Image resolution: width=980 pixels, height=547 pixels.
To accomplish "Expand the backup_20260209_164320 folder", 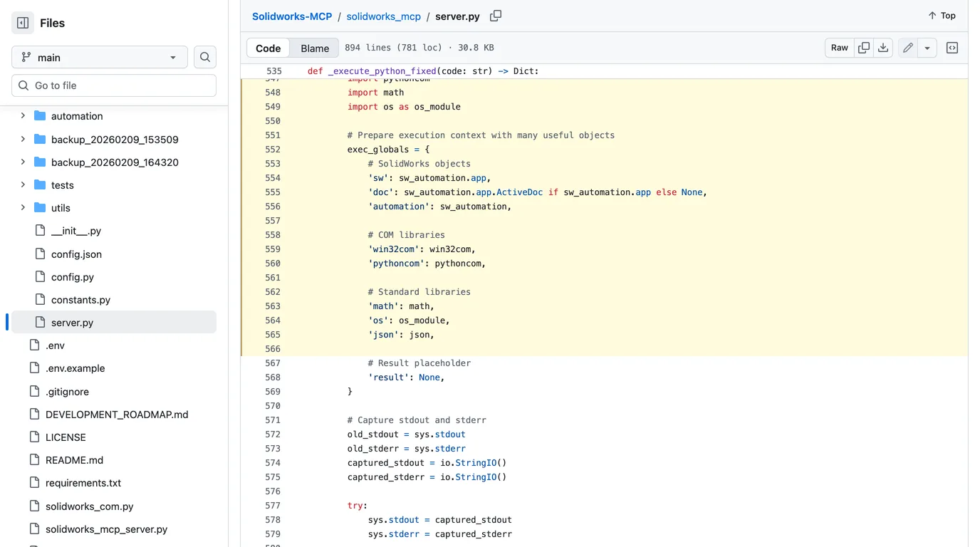I will 23,162.
